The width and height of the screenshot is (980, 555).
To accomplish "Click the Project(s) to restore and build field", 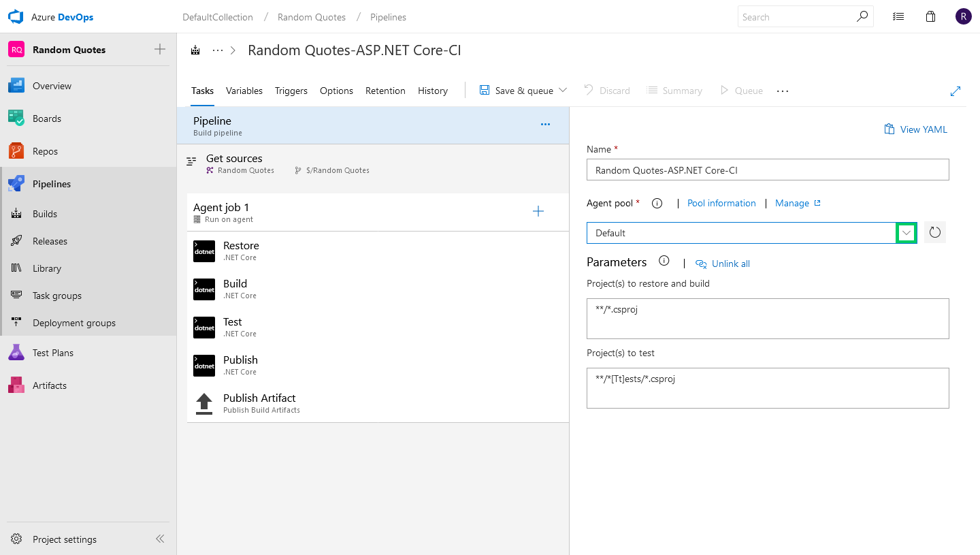I will (x=768, y=319).
